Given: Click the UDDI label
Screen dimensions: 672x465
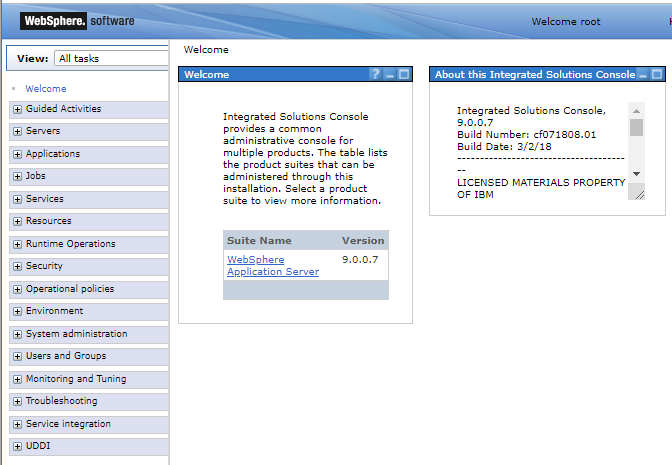Looking at the screenshot, I should click(38, 446).
